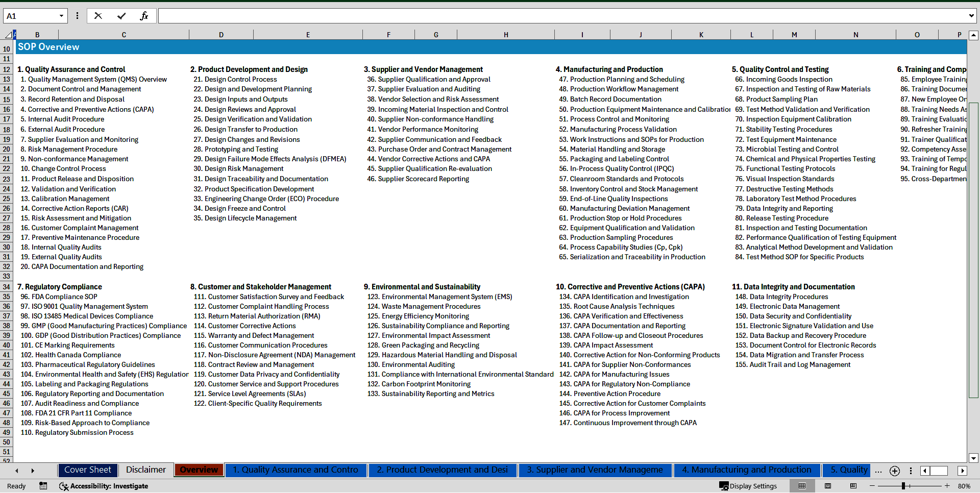980x493 pixels.
Task: Open the Name Box dropdown arrow
Action: pos(61,16)
